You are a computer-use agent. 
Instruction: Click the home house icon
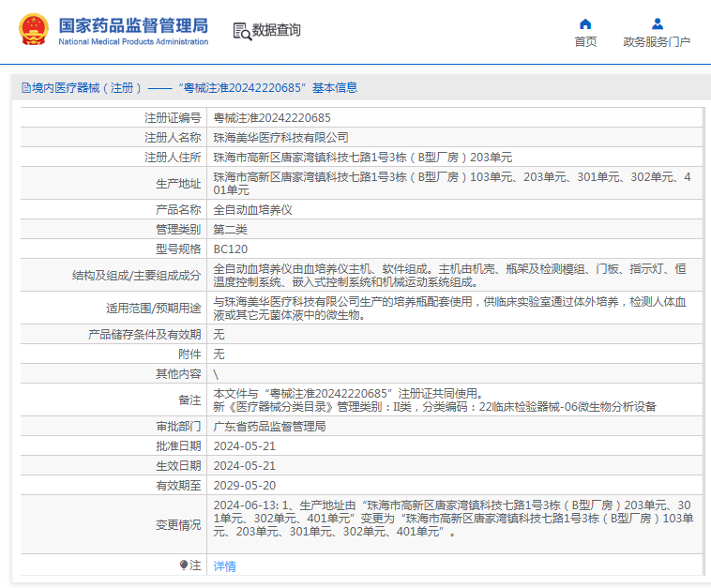point(585,23)
